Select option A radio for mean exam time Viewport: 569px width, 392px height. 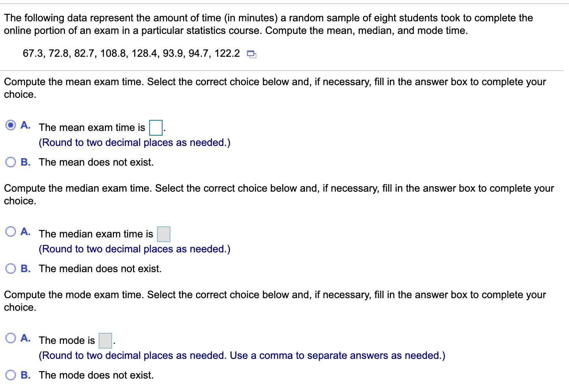[11, 125]
